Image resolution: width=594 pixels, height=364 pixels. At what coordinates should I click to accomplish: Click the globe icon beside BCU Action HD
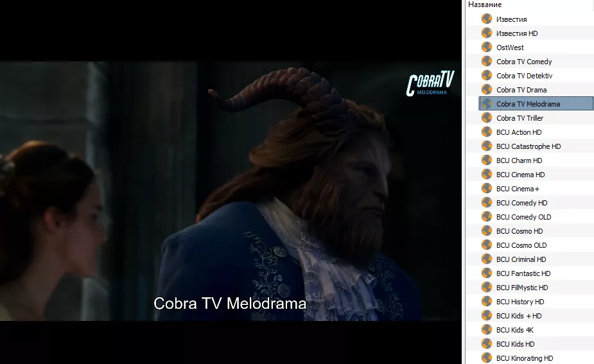pos(486,132)
